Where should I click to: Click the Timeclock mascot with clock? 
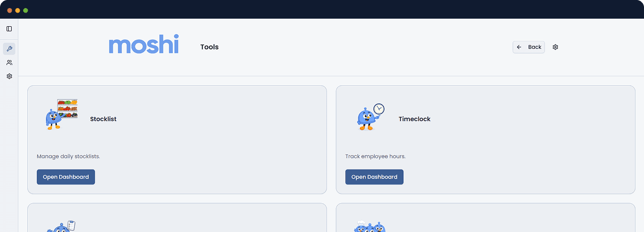[370, 117]
